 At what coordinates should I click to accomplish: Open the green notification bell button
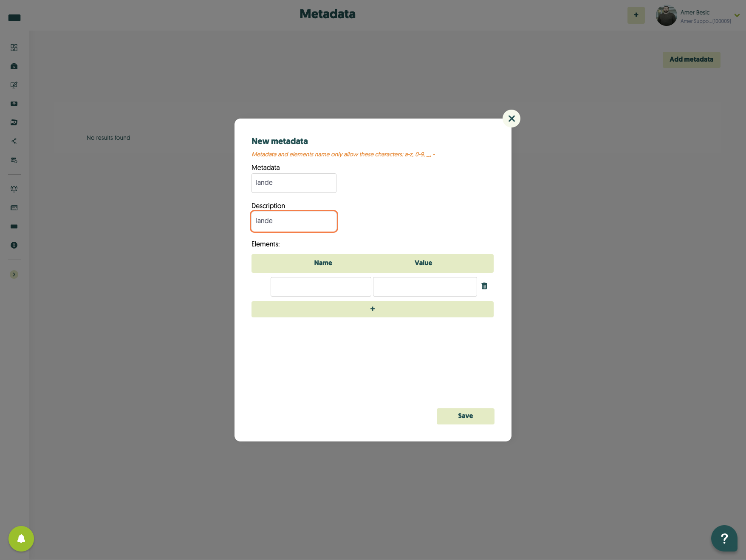click(x=21, y=539)
